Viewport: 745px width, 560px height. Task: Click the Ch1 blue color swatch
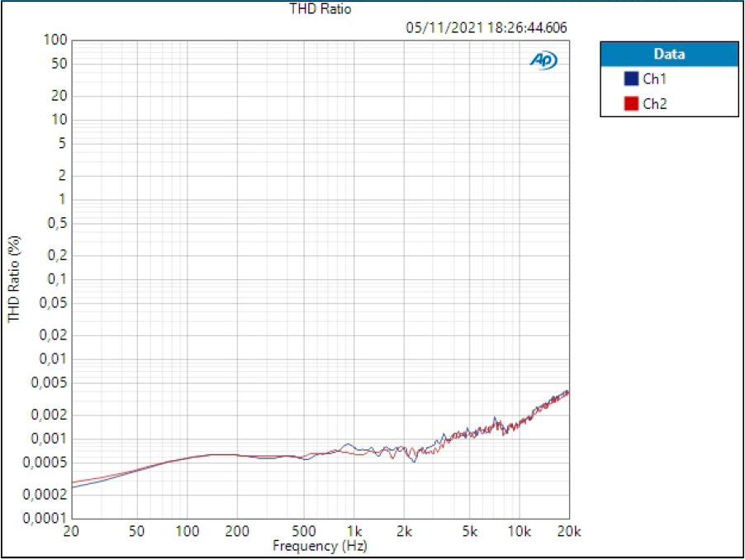point(631,78)
